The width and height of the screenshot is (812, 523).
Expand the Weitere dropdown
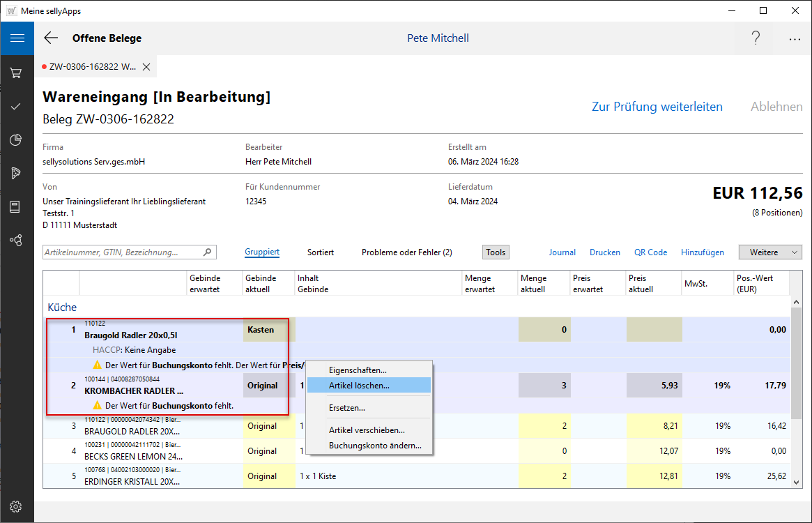tap(770, 252)
